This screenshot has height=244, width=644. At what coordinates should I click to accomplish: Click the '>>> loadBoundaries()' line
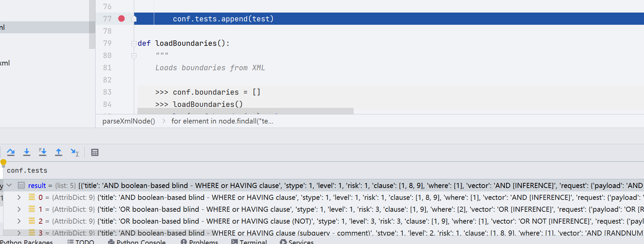coord(199,105)
